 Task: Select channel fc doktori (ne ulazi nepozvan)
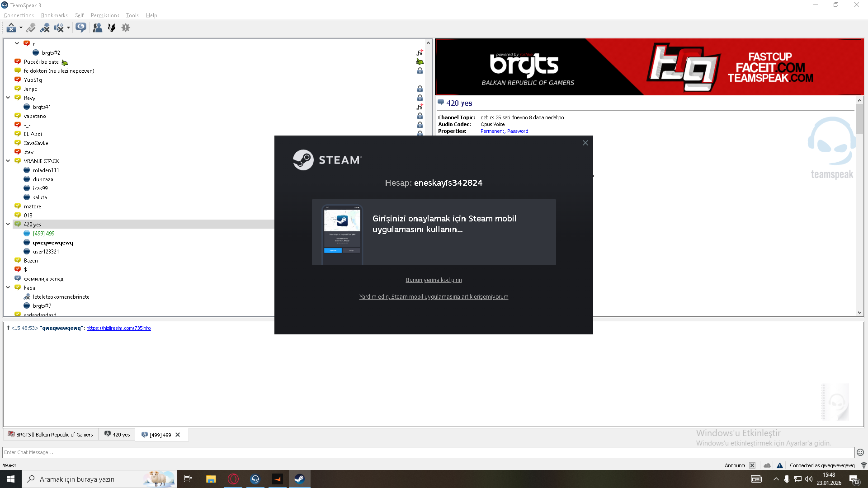[x=59, y=71]
